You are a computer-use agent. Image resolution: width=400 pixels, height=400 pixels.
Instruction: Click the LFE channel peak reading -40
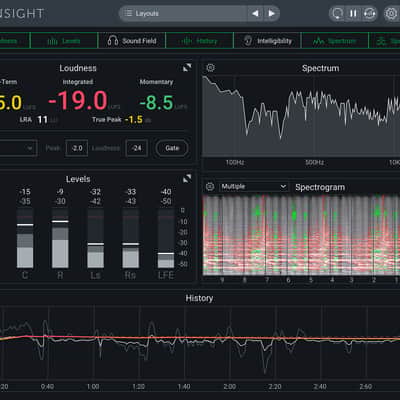166,192
